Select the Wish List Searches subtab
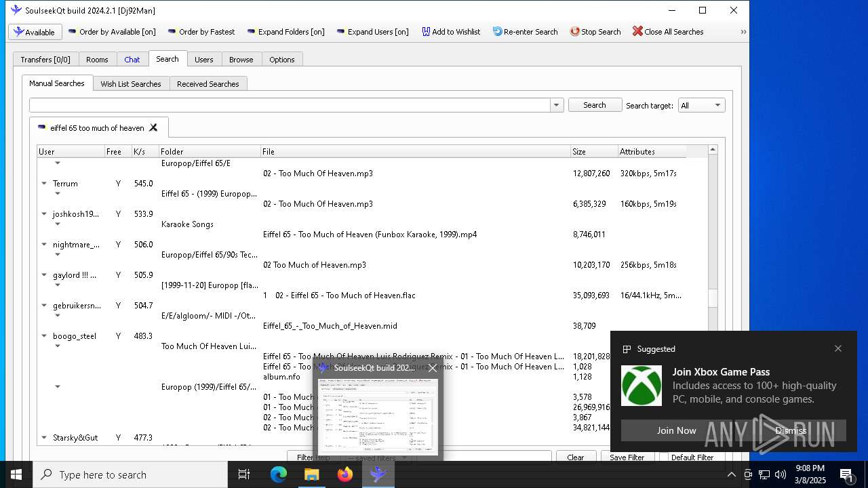The width and height of the screenshot is (868, 488). click(x=131, y=84)
